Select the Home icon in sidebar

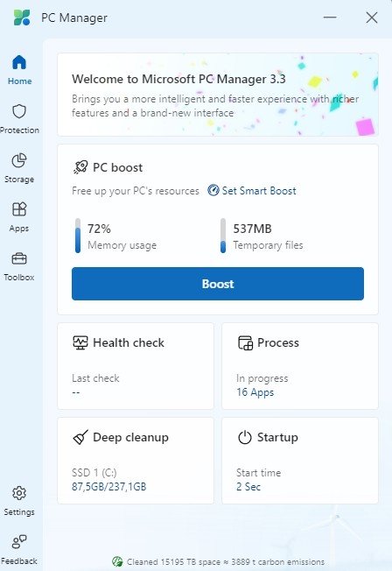click(x=19, y=62)
